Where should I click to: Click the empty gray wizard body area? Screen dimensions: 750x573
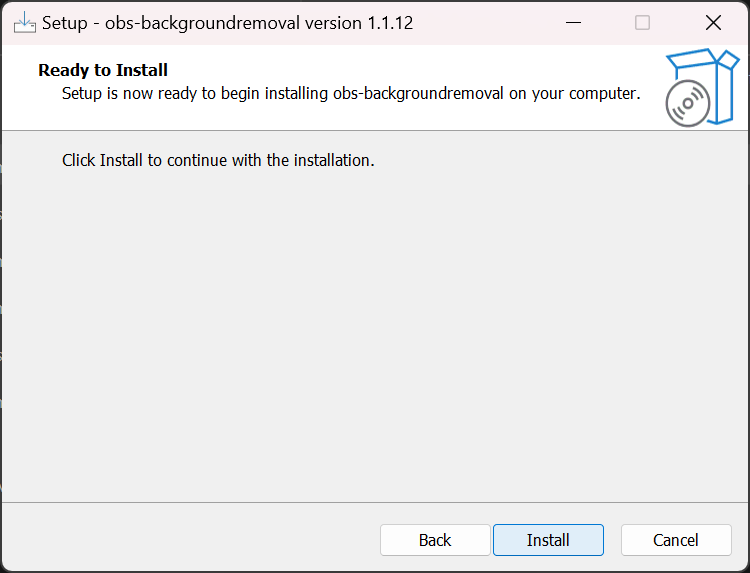tap(375, 330)
